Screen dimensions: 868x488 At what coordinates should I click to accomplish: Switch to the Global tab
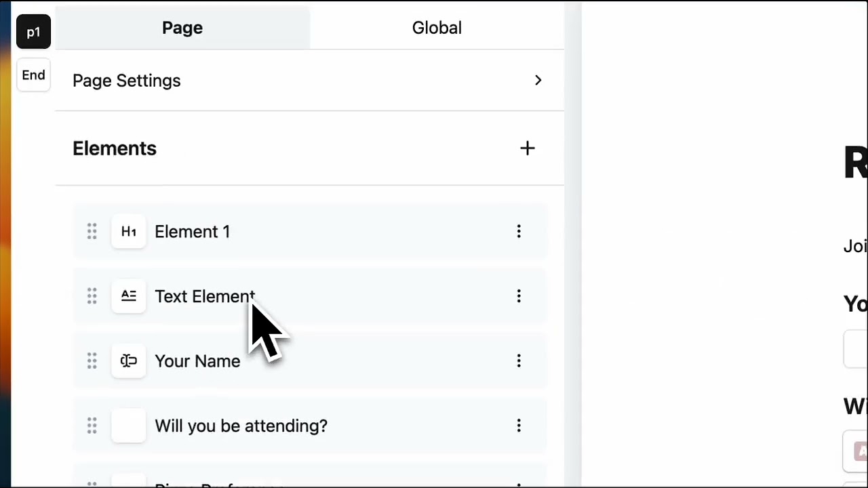(437, 28)
